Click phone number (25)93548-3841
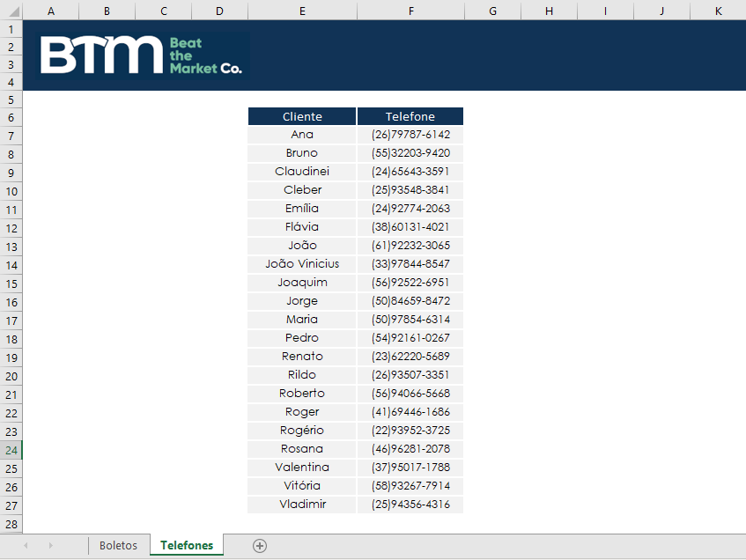 tap(410, 190)
